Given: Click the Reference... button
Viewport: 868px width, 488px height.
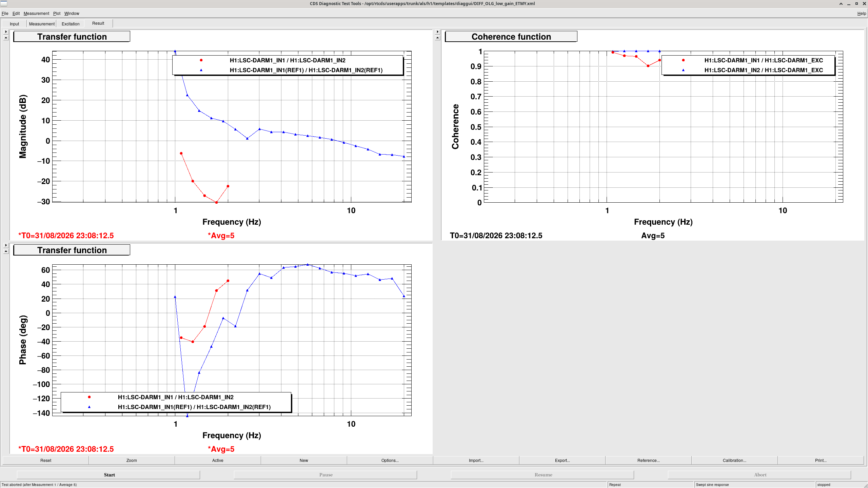Looking at the screenshot, I should (x=648, y=460).
